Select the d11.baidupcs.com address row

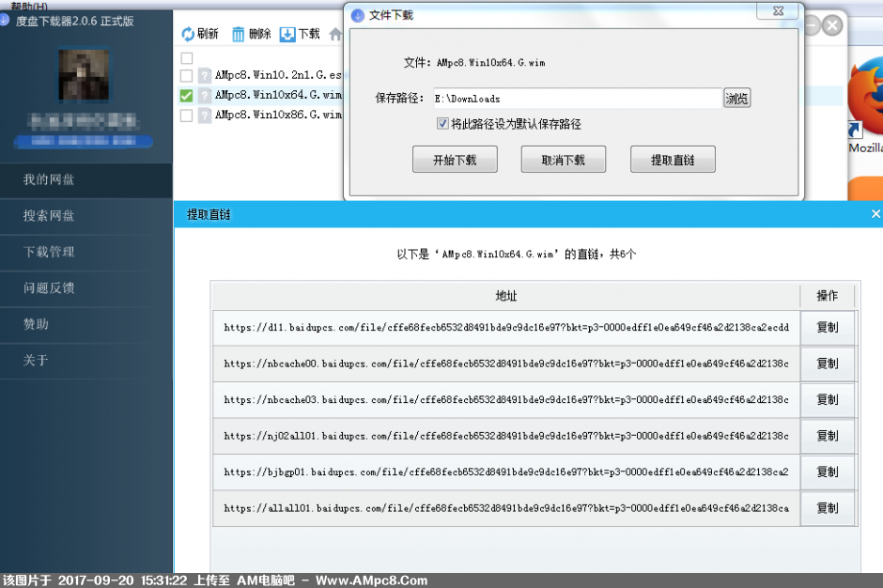[x=506, y=327]
